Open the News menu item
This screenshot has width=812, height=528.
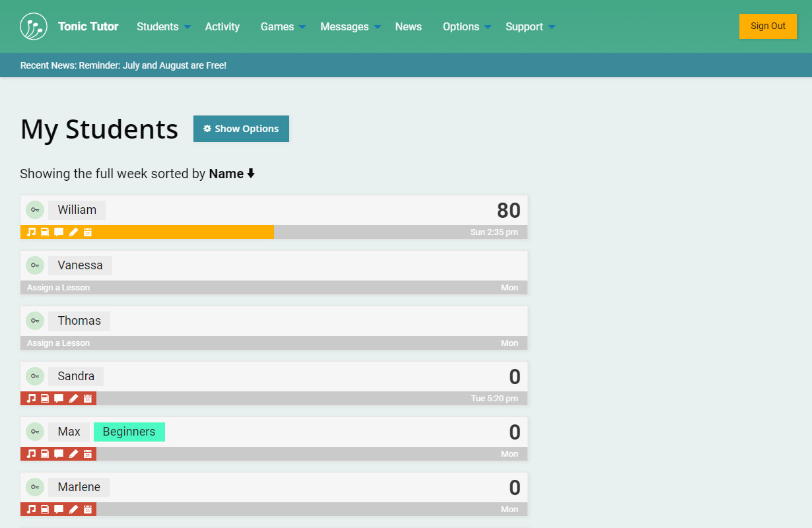pos(408,27)
